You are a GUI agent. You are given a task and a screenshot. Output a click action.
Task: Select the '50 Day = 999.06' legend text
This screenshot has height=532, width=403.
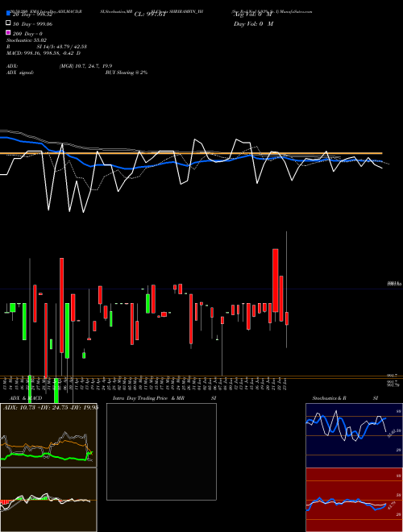click(32, 23)
